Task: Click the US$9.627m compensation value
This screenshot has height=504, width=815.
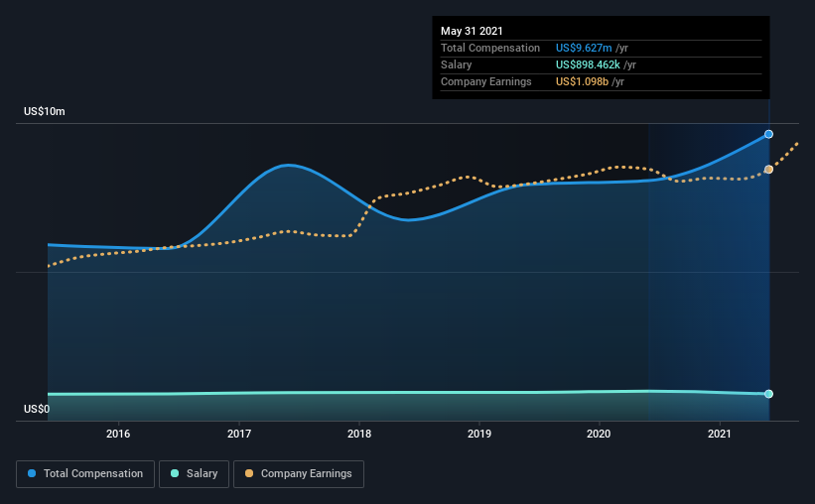Action: pos(584,48)
